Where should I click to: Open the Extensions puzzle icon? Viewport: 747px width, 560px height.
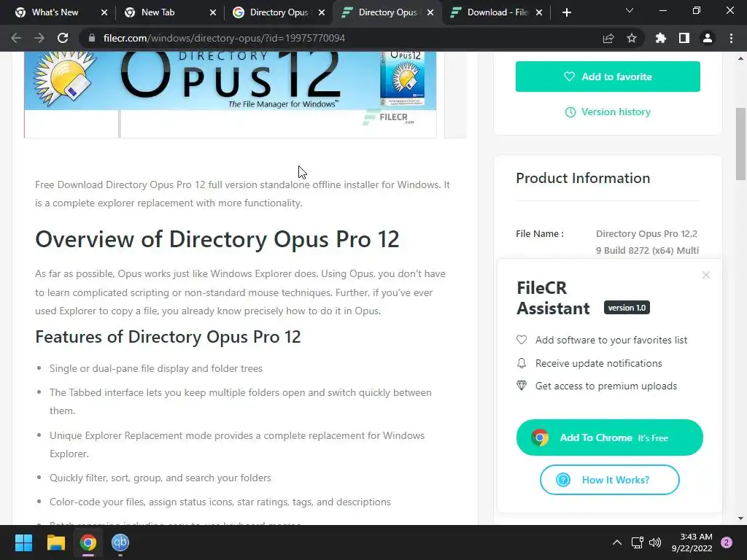tap(661, 38)
